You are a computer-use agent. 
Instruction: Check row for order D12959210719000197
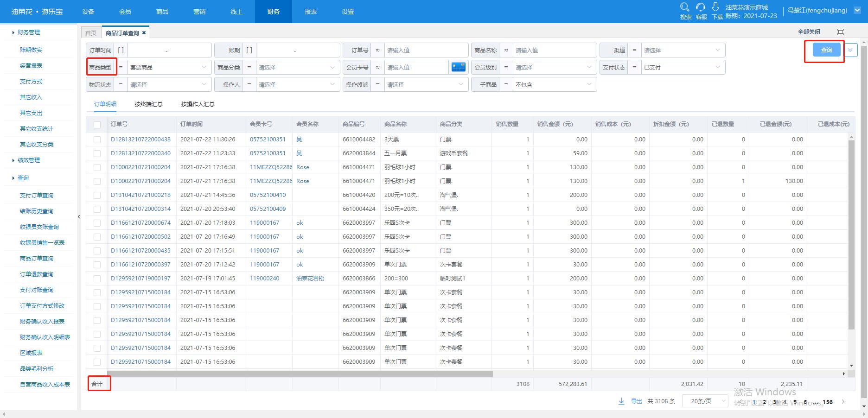point(97,279)
